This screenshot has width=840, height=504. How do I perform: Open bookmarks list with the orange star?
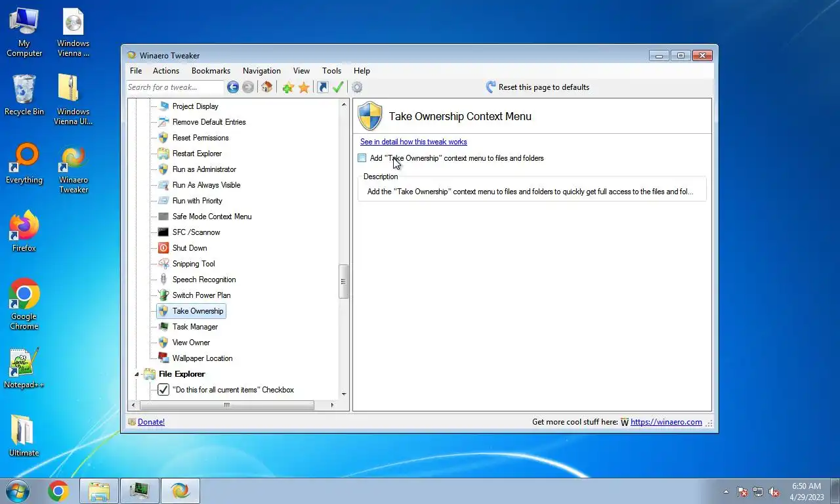pos(304,87)
